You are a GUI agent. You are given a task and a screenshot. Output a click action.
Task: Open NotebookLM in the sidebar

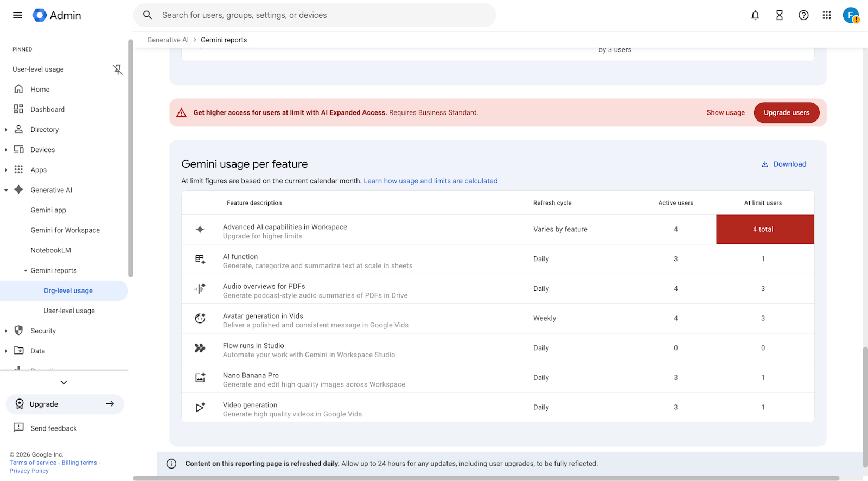[50, 250]
